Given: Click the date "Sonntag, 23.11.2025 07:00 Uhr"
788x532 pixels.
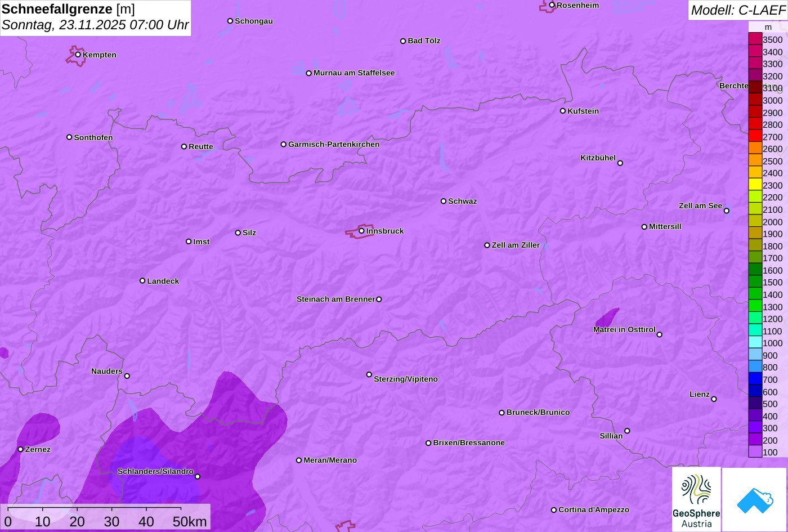Looking at the screenshot, I should (x=95, y=25).
